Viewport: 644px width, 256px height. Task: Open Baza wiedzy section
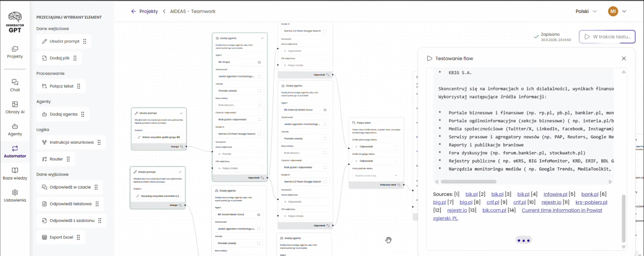tap(15, 174)
